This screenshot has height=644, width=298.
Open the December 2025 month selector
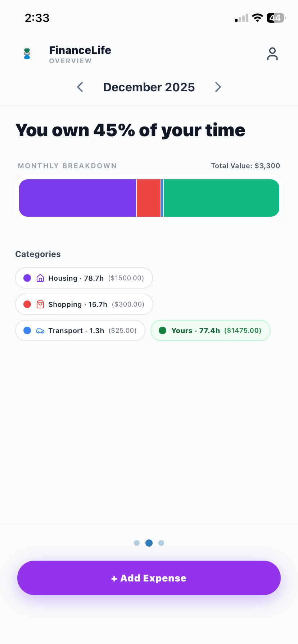click(149, 87)
